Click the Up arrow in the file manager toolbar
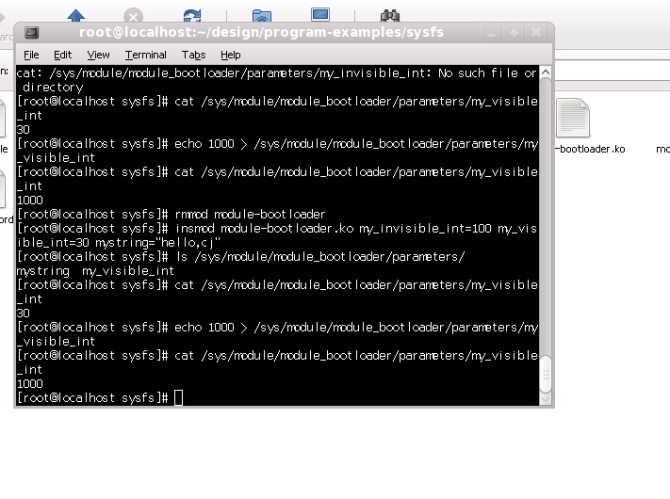The image size is (670, 499). [x=76, y=16]
